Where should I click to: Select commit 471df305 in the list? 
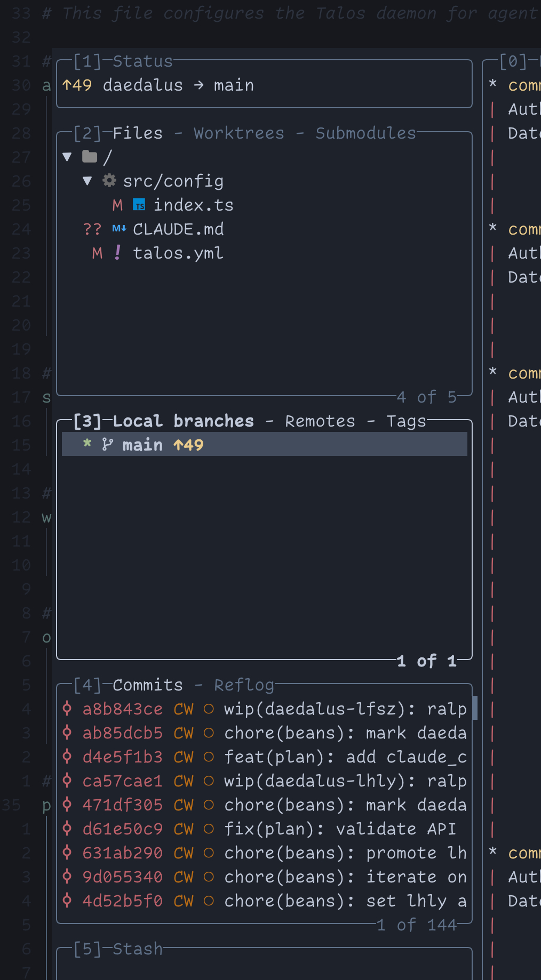pyautogui.click(x=122, y=805)
